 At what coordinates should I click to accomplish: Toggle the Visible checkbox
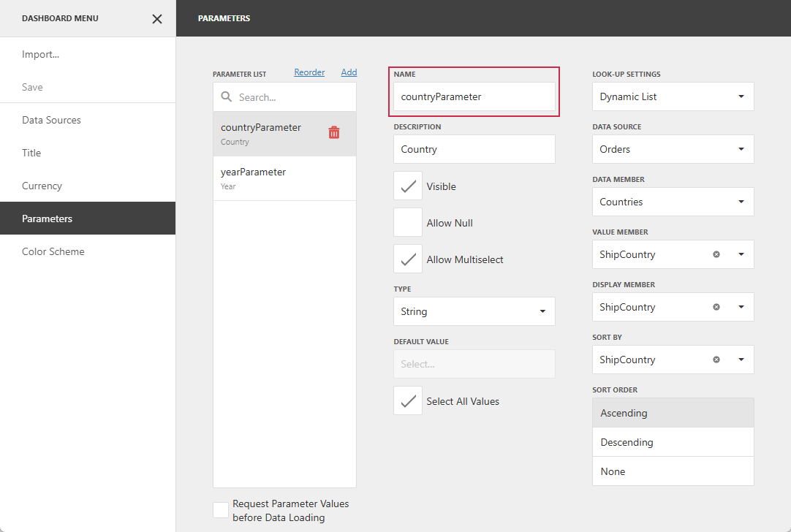pos(408,186)
